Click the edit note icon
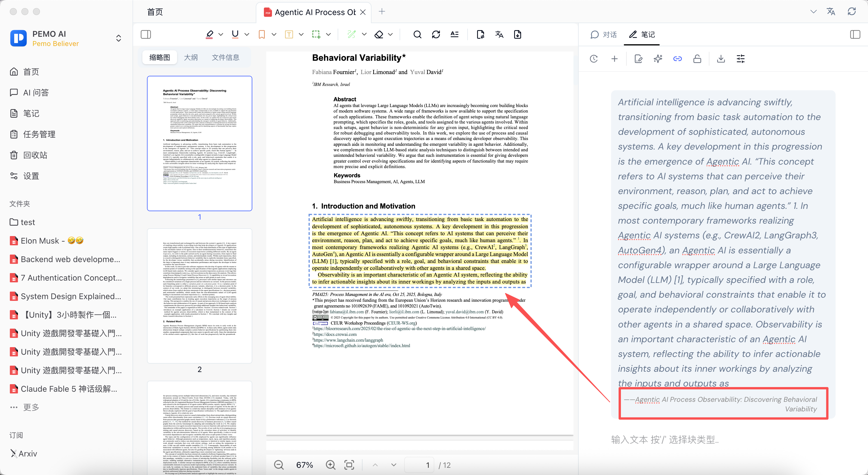The width and height of the screenshot is (868, 475). coord(638,59)
